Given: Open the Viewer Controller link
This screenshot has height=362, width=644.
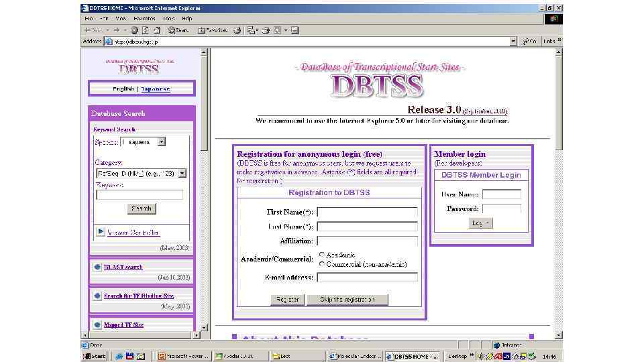Looking at the screenshot, I should pyautogui.click(x=133, y=233).
